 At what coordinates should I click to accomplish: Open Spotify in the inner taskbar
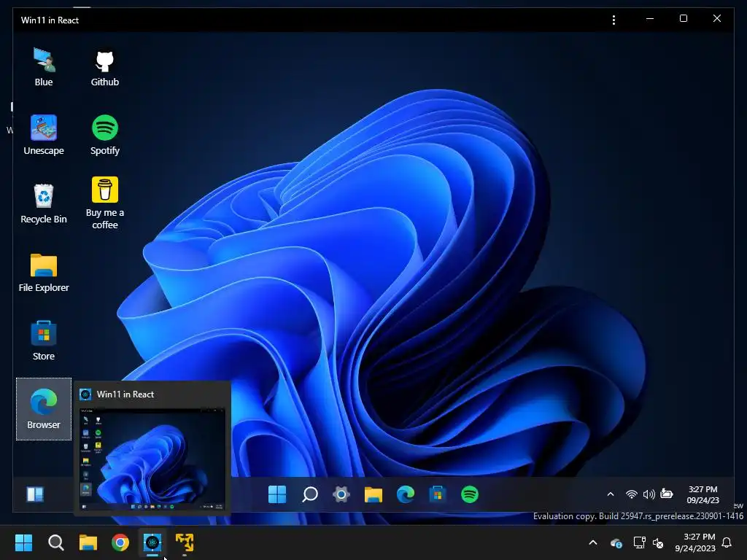coord(470,494)
